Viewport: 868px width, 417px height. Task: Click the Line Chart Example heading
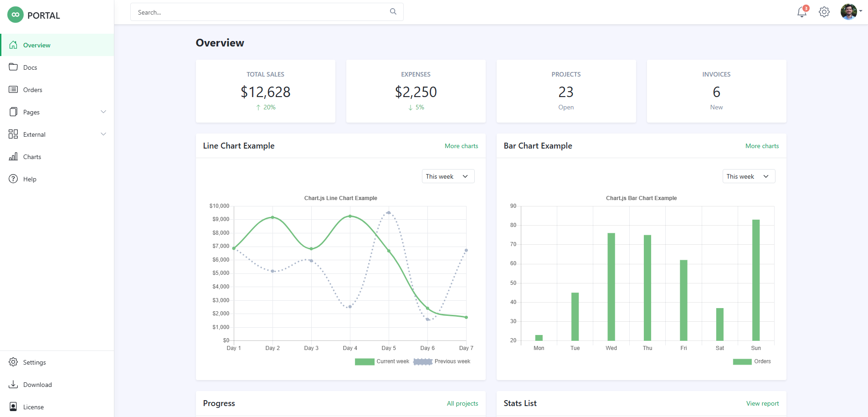point(239,146)
